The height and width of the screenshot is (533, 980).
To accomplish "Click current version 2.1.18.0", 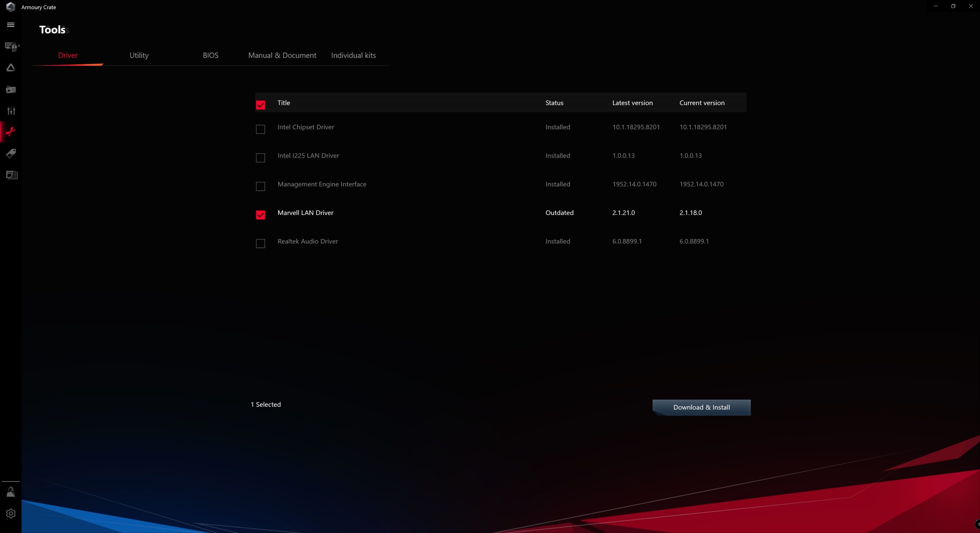I will click(x=691, y=213).
